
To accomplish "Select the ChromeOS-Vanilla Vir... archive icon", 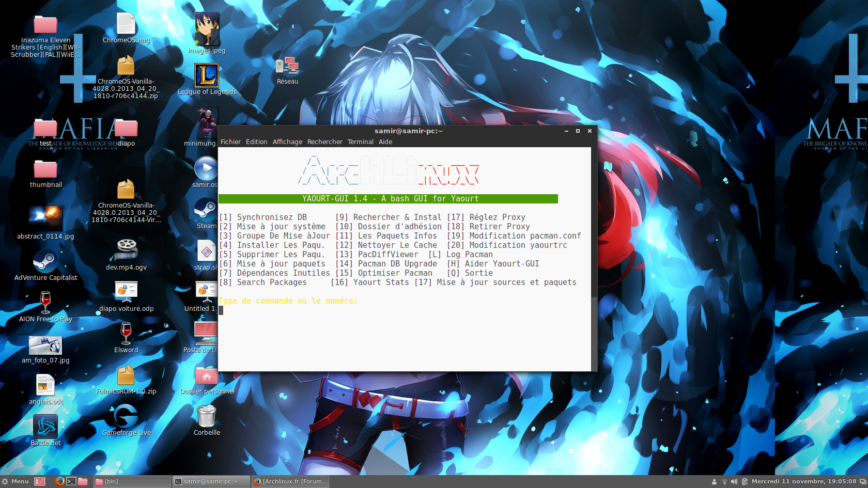I will [126, 190].
